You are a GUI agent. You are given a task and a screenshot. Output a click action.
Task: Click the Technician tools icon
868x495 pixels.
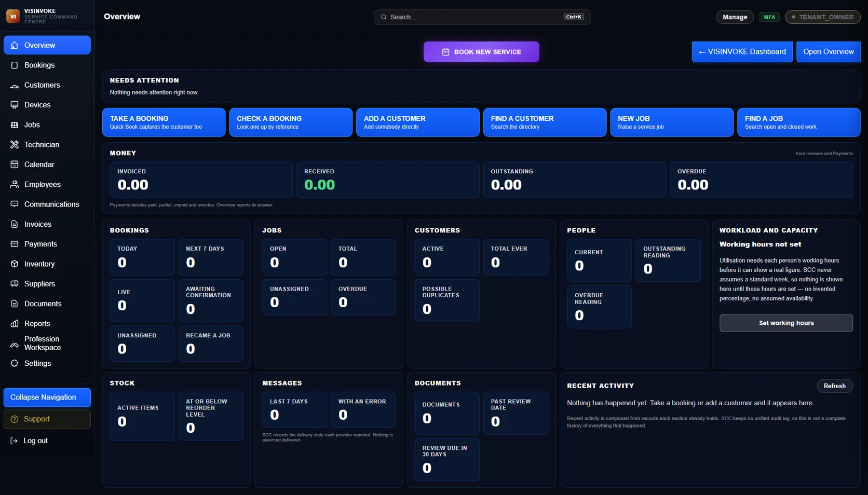[15, 145]
